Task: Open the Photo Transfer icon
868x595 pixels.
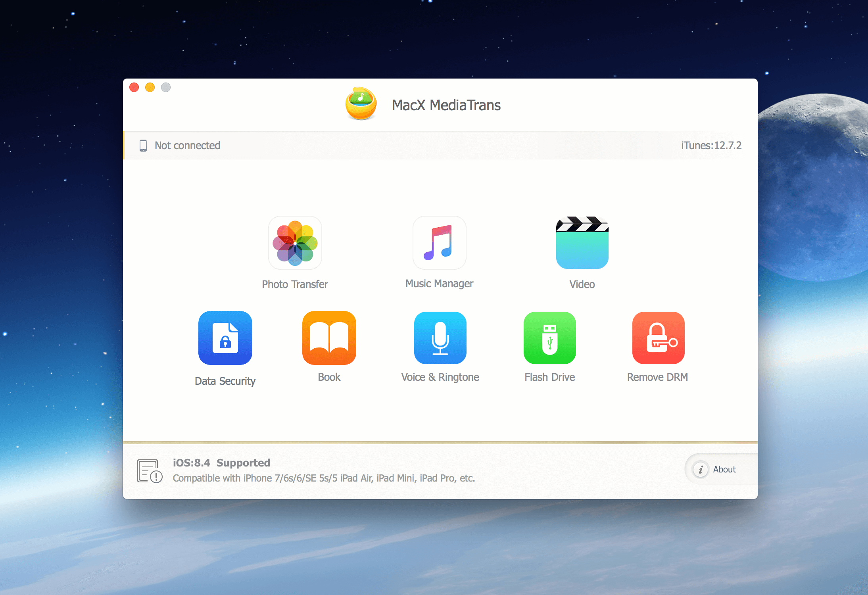Action: [295, 243]
